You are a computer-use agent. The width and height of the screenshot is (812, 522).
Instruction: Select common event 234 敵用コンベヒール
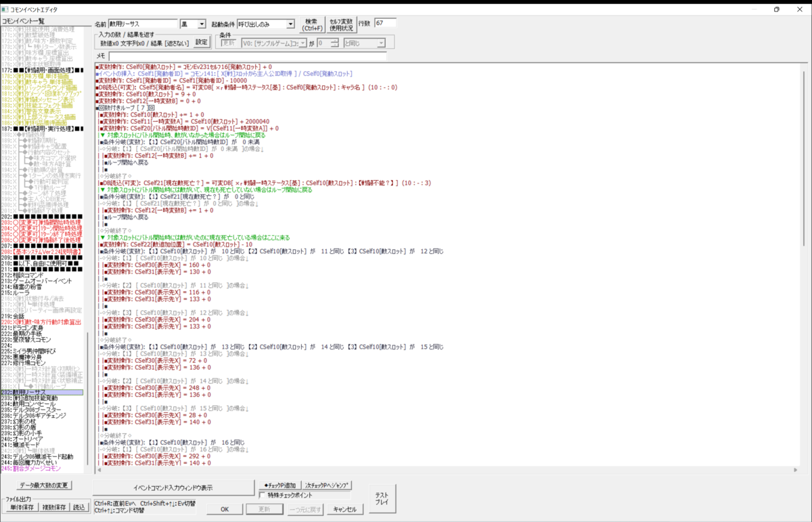point(43,404)
